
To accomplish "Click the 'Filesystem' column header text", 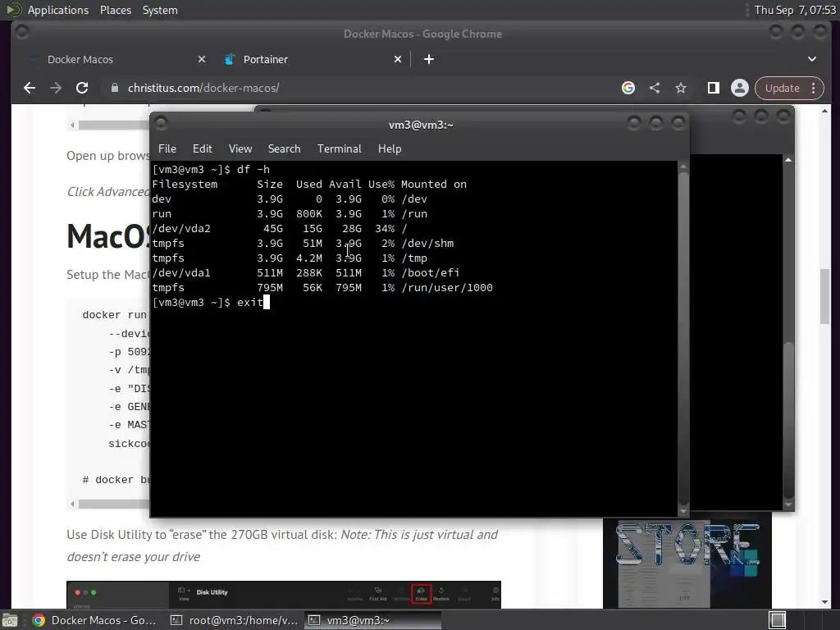I will point(185,185).
